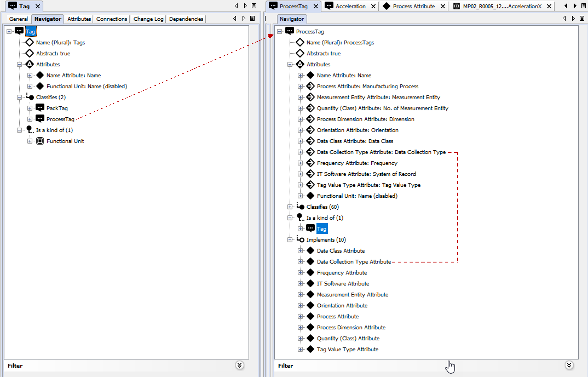588x377 pixels.
Task: Switch to the Connections tab
Action: point(111,19)
